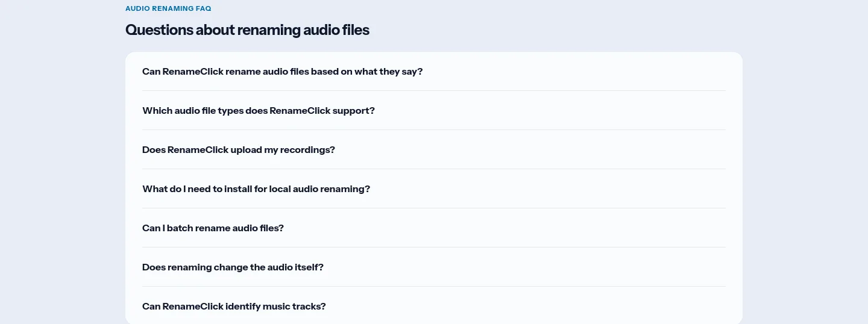Click heading 'Questions about renaming audio files'
868x324 pixels.
pos(247,30)
